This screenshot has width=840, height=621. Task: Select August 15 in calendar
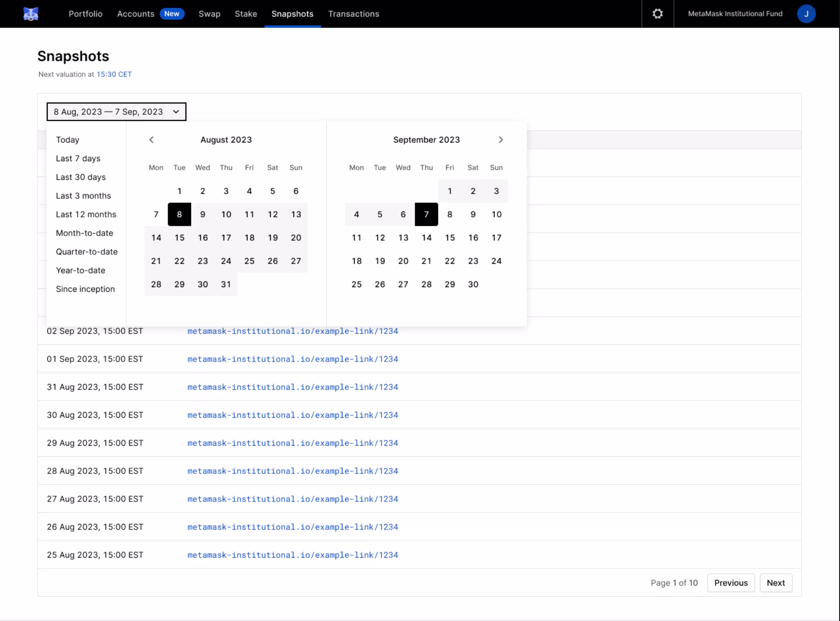click(179, 238)
